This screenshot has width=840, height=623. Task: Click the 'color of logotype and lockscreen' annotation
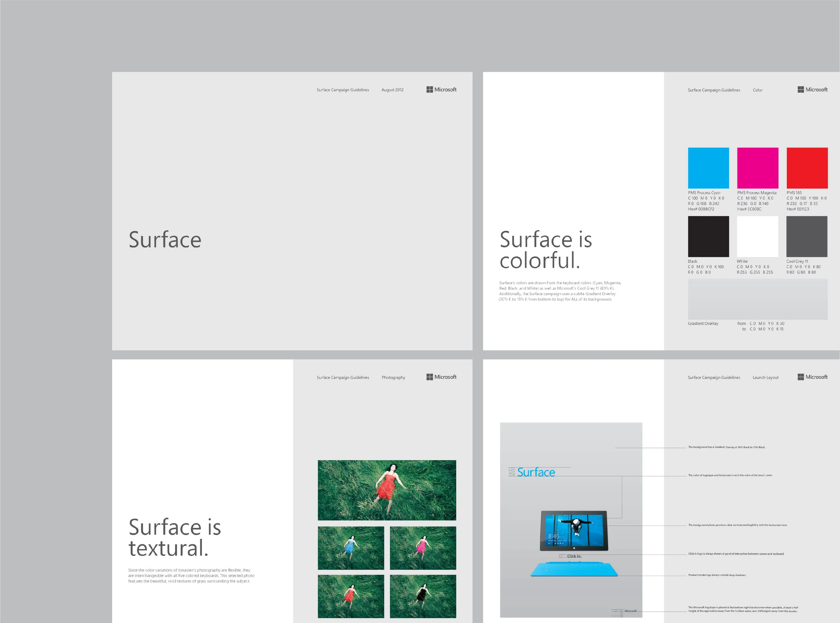click(730, 475)
